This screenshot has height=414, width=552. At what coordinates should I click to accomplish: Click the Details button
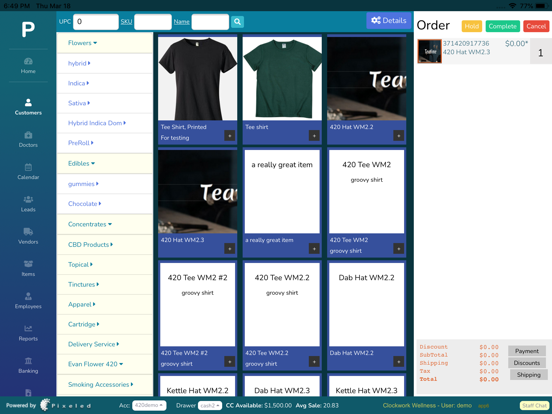click(x=389, y=20)
